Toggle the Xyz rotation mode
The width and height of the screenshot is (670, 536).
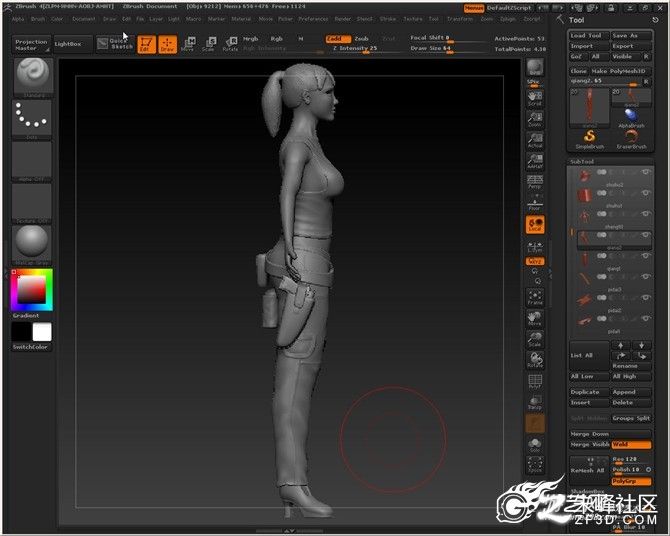535,261
